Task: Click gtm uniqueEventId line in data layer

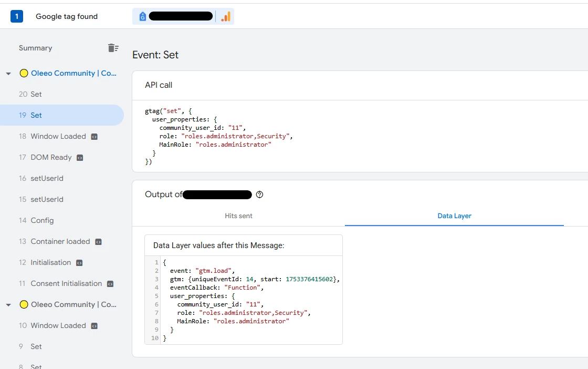Action: coord(255,279)
